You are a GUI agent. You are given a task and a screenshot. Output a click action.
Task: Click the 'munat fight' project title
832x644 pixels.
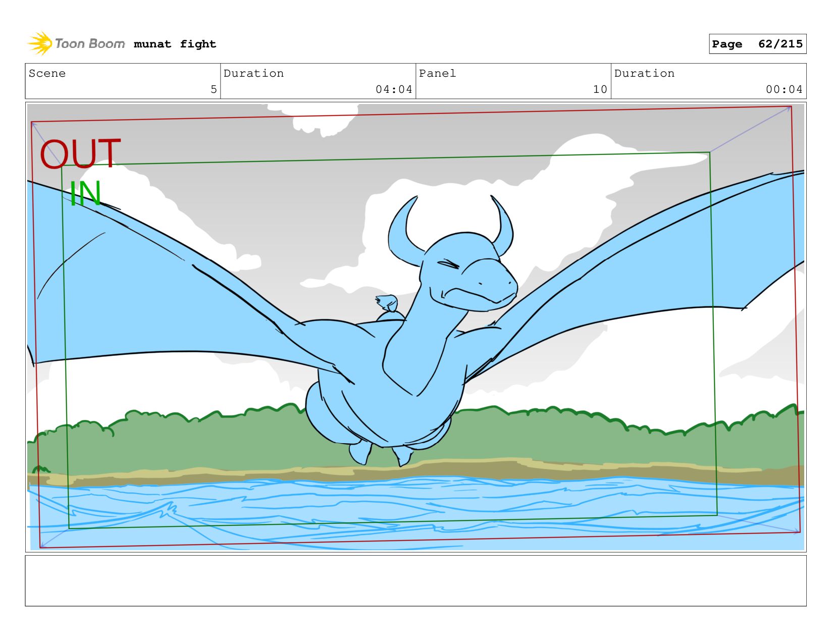175,44
